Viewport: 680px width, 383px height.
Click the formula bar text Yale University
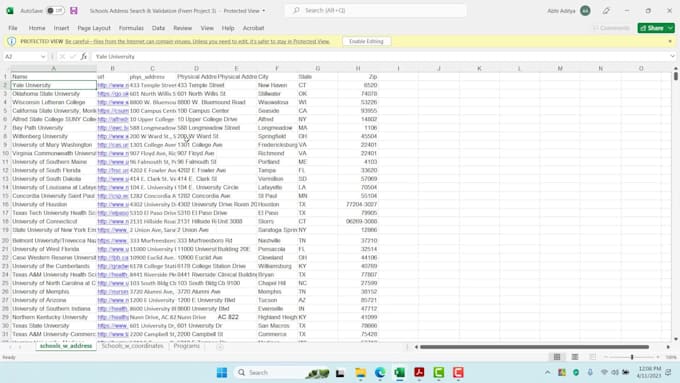click(115, 56)
